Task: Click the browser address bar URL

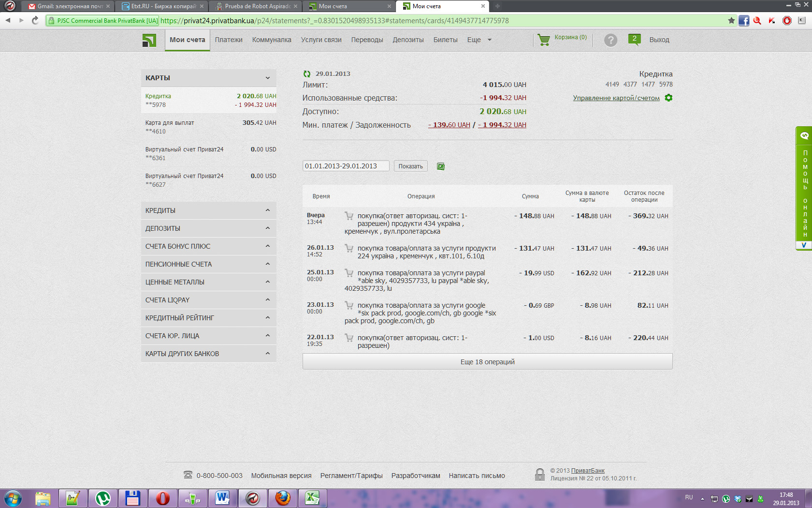Action: [x=334, y=21]
